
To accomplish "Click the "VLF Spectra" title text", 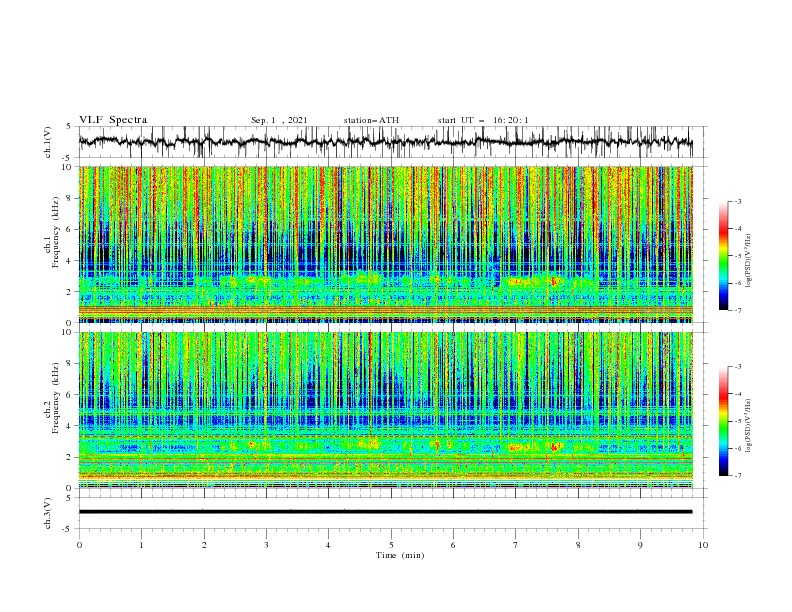I will coord(113,120).
